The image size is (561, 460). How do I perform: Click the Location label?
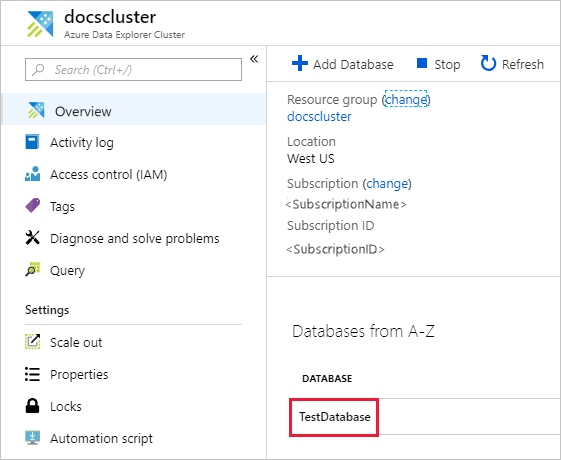pos(311,142)
